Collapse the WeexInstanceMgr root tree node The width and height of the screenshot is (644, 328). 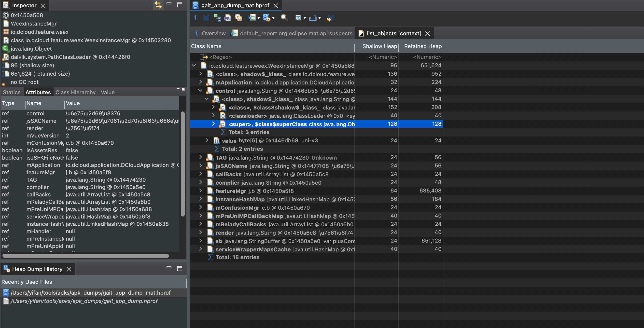pyautogui.click(x=194, y=66)
